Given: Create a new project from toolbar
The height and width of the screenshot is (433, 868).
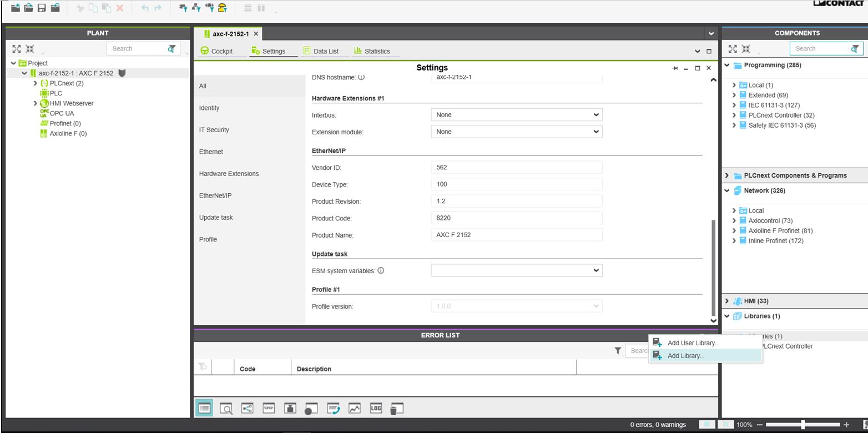Looking at the screenshot, I should (16, 8).
